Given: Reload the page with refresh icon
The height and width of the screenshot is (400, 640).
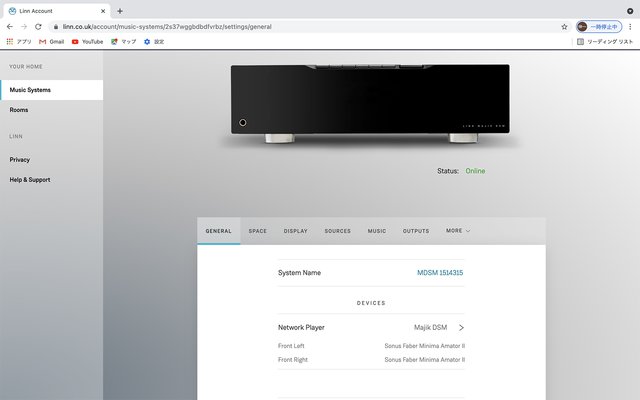Looking at the screenshot, I should pyautogui.click(x=38, y=27).
